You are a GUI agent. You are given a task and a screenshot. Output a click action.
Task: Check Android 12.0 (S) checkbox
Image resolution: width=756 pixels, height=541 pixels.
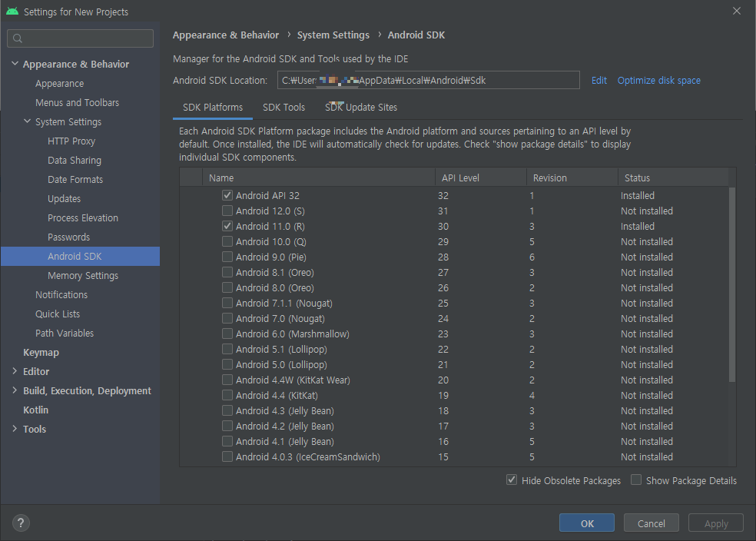pyautogui.click(x=227, y=211)
